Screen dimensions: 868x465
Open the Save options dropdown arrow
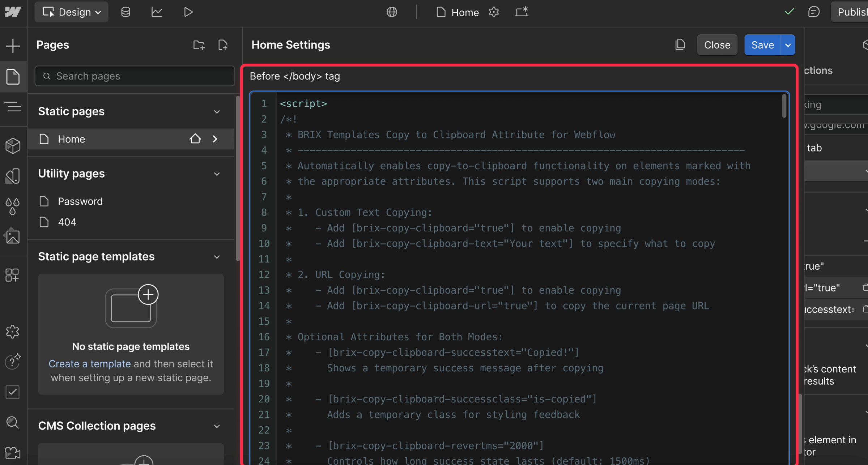pos(788,45)
